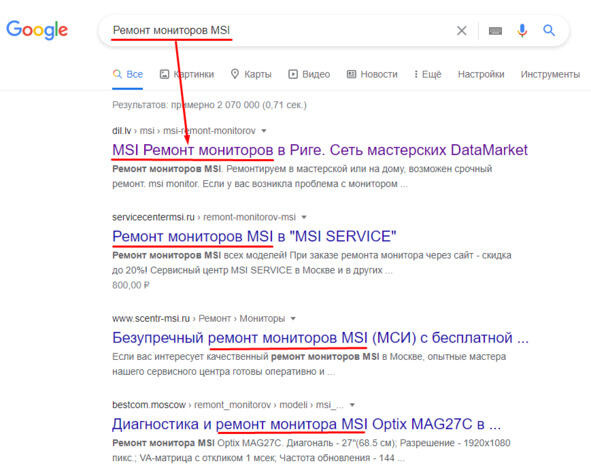591x470 pixels.
Task: Start voice search with microphone icon
Action: [x=522, y=31]
